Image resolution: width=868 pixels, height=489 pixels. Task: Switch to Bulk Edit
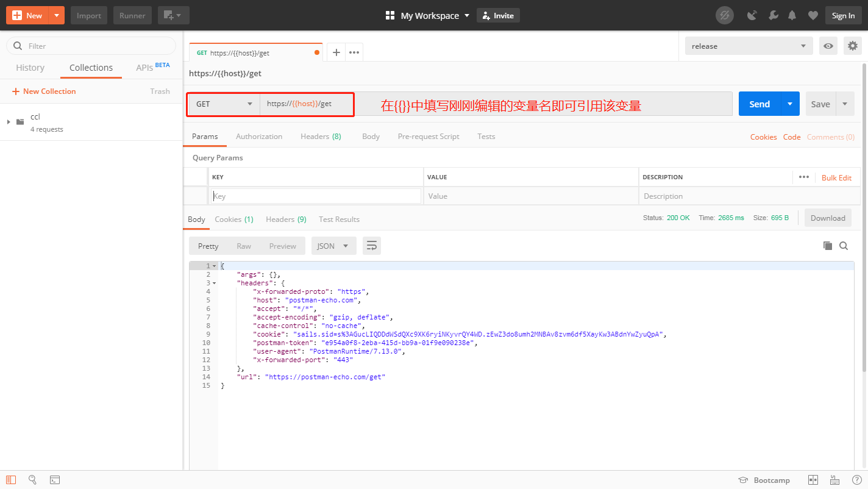coord(836,177)
